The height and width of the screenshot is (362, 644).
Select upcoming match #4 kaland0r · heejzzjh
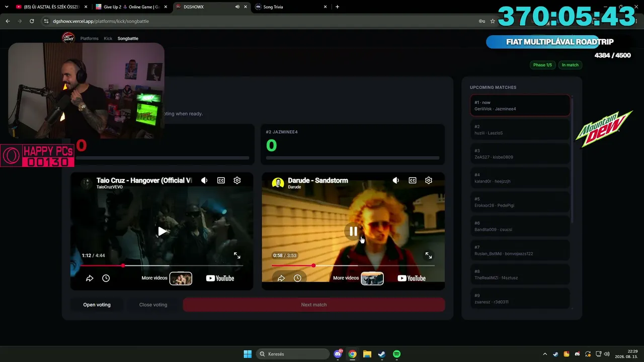520,178
